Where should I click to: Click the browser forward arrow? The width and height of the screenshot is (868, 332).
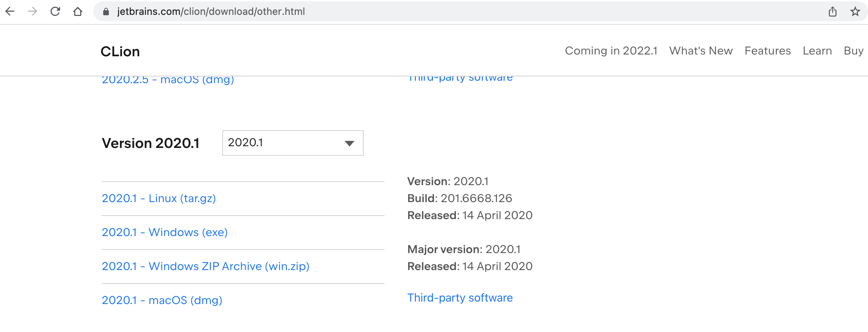click(x=33, y=12)
